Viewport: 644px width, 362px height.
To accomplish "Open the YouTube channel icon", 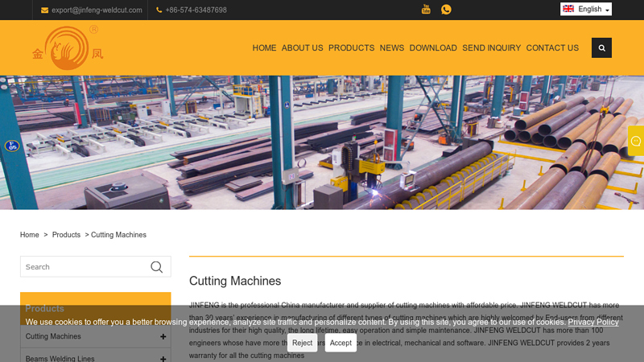I will pos(426,9).
